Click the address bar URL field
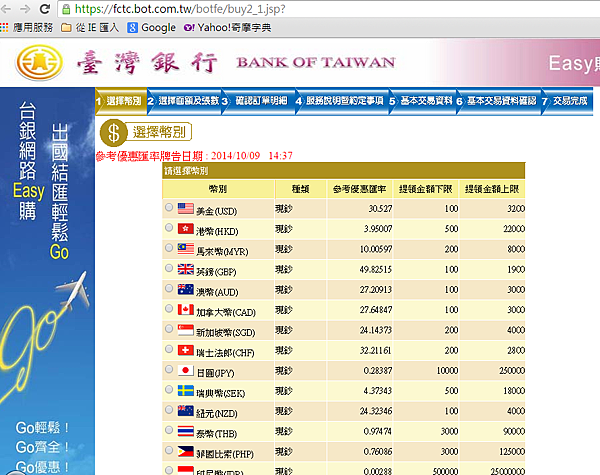 coord(329,9)
